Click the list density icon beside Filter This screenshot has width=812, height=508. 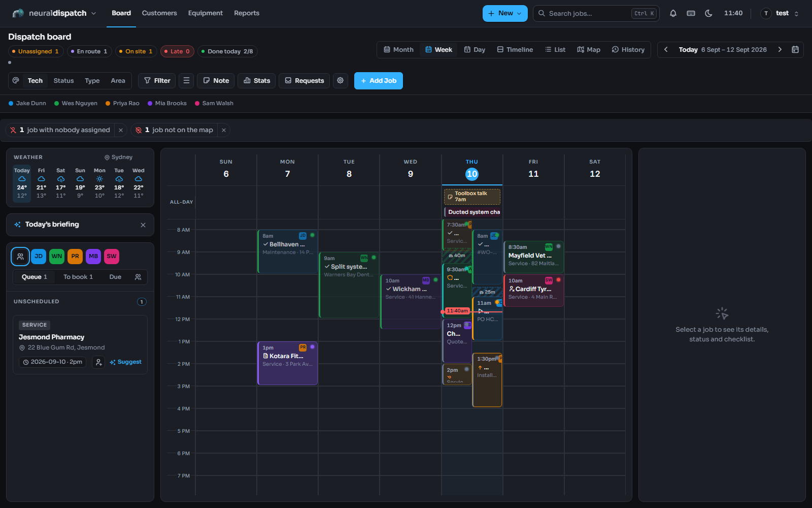pyautogui.click(x=186, y=80)
